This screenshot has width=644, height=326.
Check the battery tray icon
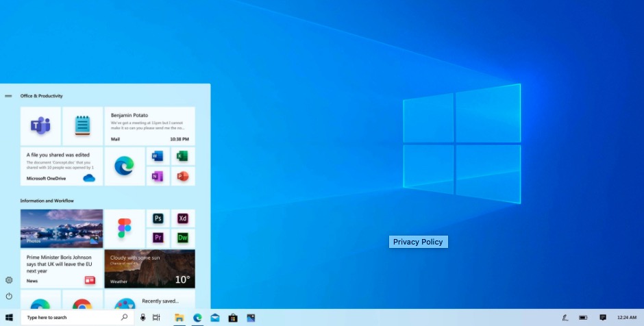583,317
